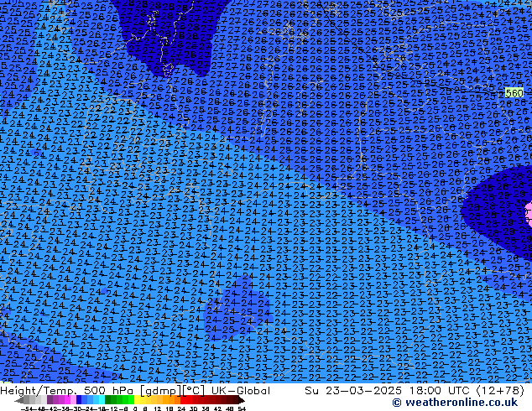The height and width of the screenshot is (411, 532).
Task: Click the '(12+78)' forecast run text
Action: click(x=500, y=391)
